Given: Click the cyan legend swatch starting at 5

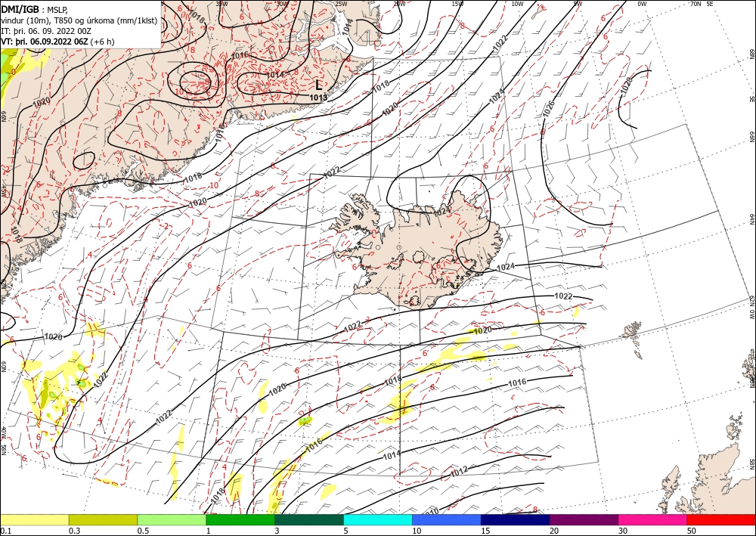Looking at the screenshot, I should [378, 519].
